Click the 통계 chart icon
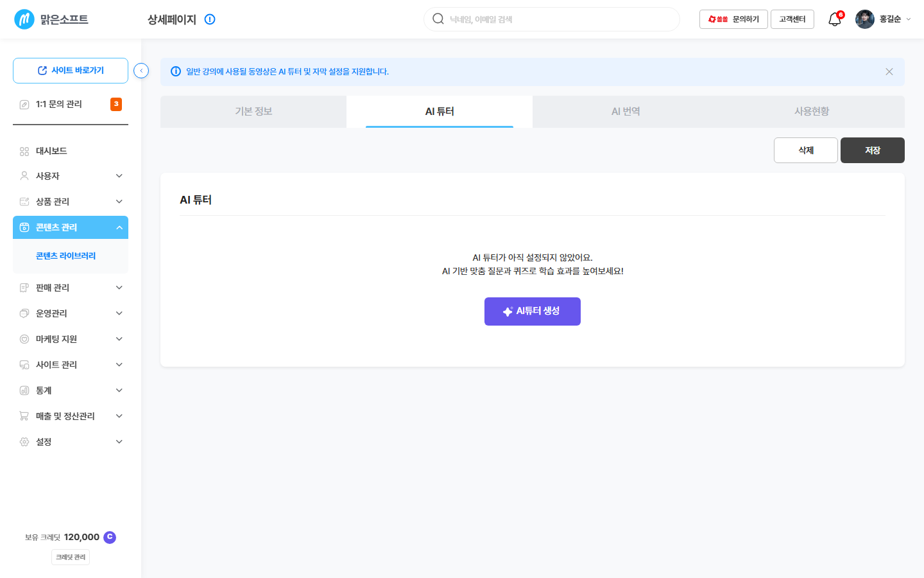Viewport: 924px width, 578px height. pyautogui.click(x=24, y=390)
